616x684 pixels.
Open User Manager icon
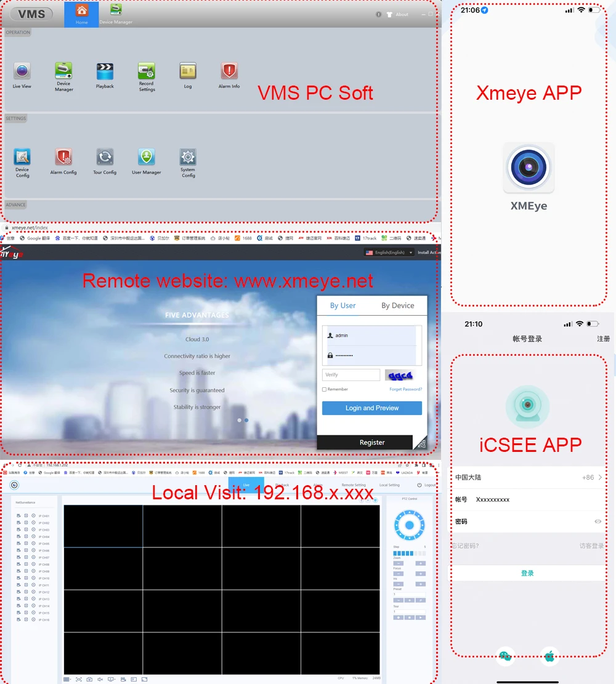[146, 158]
